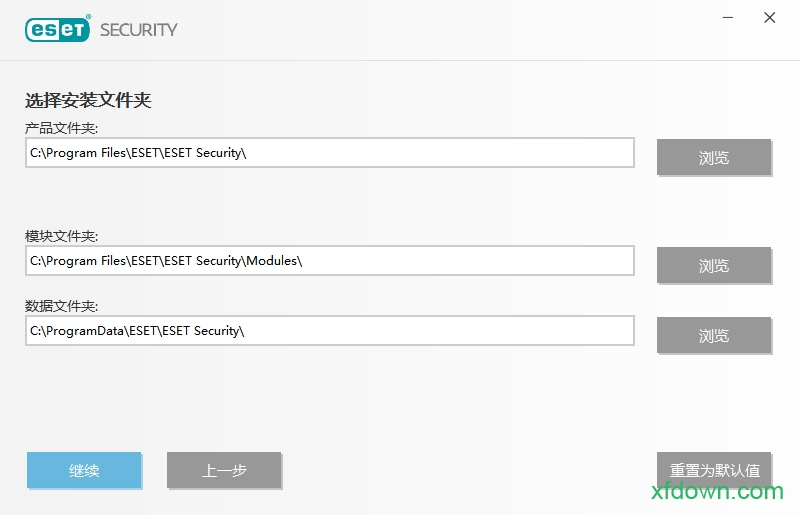Reset folders with 重置为默认值 button
Screen dimensions: 800x515
tap(714, 470)
